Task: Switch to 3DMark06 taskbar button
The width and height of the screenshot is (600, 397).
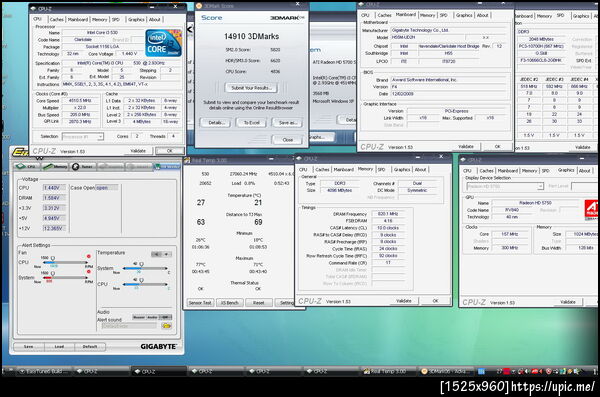Action: [x=446, y=371]
